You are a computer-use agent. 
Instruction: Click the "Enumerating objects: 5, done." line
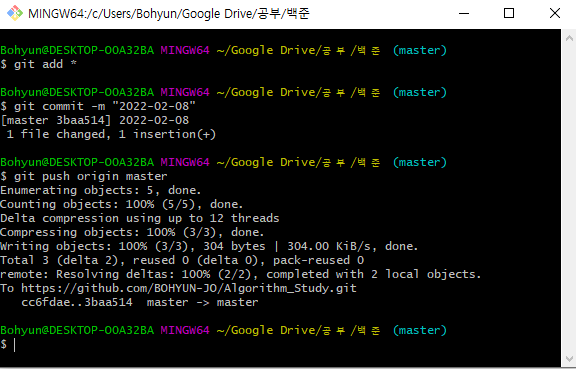click(101, 190)
